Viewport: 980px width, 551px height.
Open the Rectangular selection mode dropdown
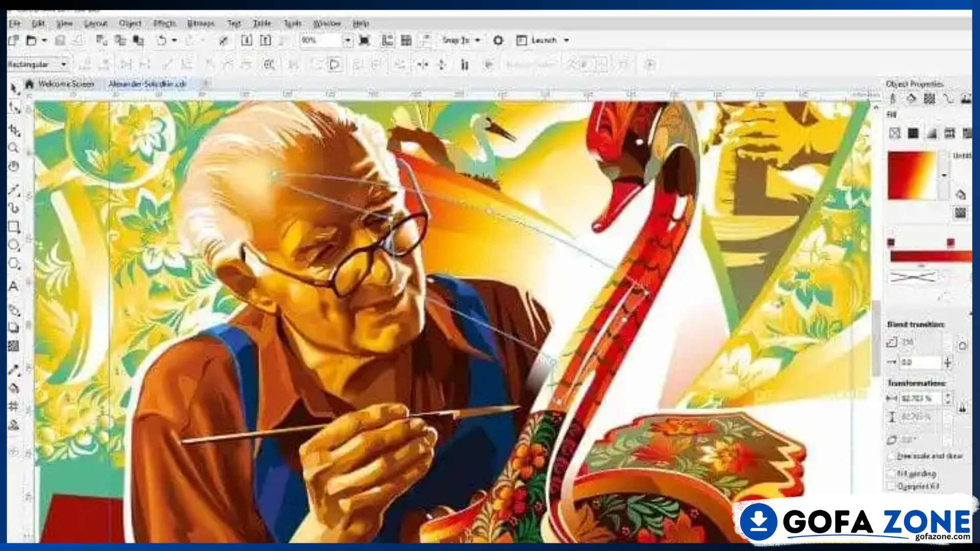point(64,64)
